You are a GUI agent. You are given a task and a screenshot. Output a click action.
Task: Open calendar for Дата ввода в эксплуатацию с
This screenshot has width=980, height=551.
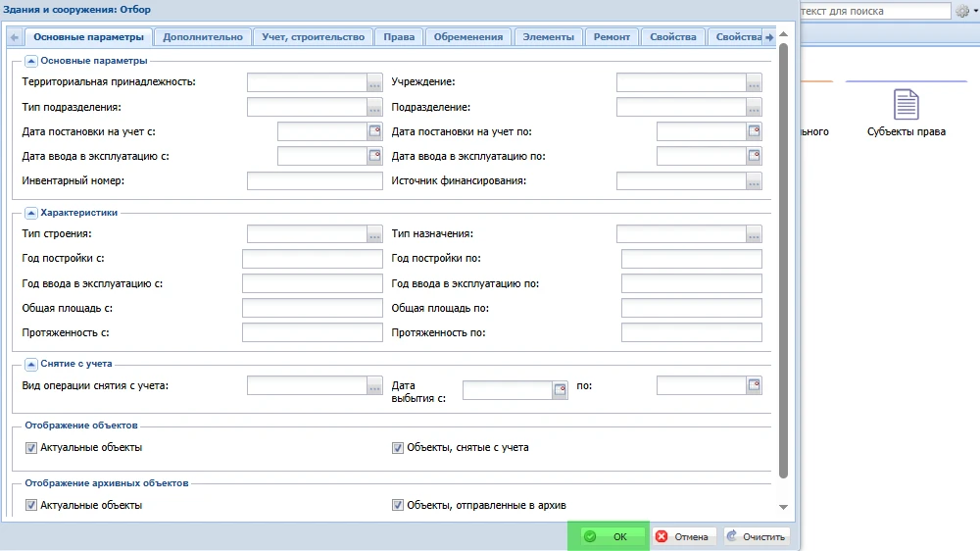click(x=374, y=156)
